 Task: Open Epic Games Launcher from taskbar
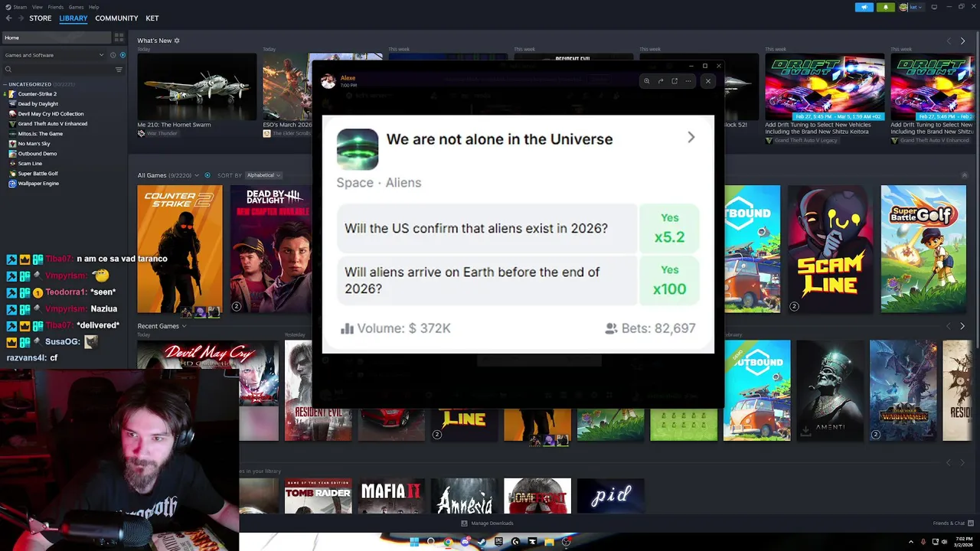(x=498, y=542)
